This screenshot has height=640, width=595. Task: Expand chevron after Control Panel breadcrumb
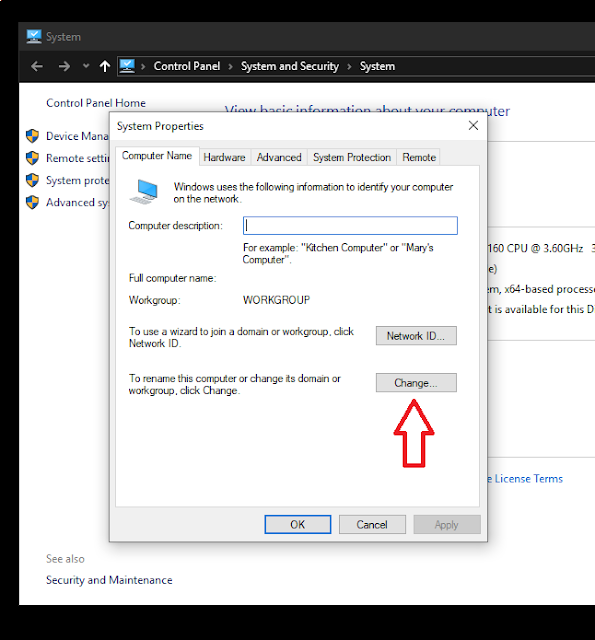point(231,67)
